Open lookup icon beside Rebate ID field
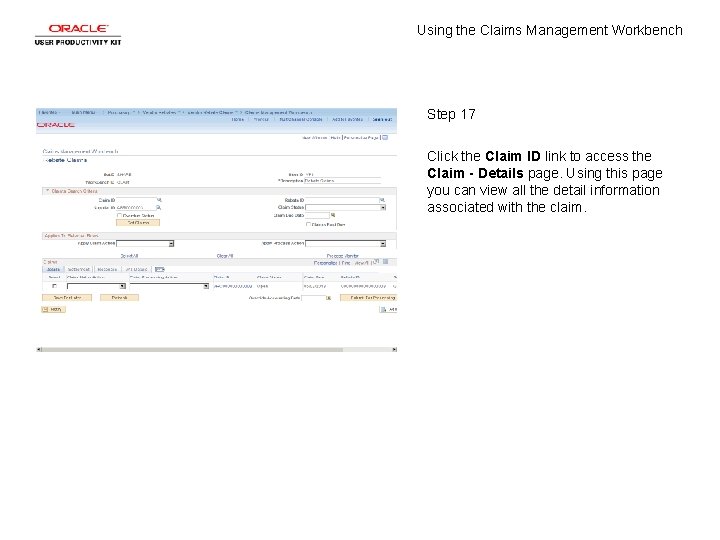Image resolution: width=720 pixels, height=540 pixels. click(x=382, y=200)
